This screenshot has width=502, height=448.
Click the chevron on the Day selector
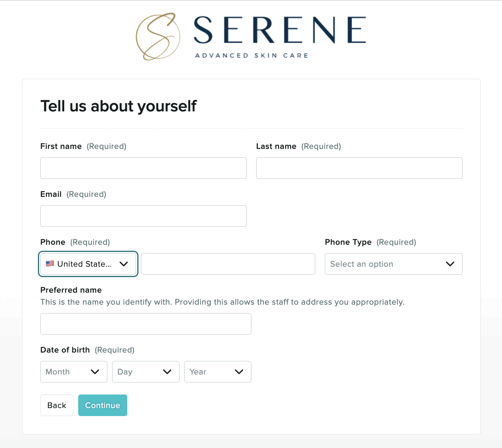click(168, 371)
